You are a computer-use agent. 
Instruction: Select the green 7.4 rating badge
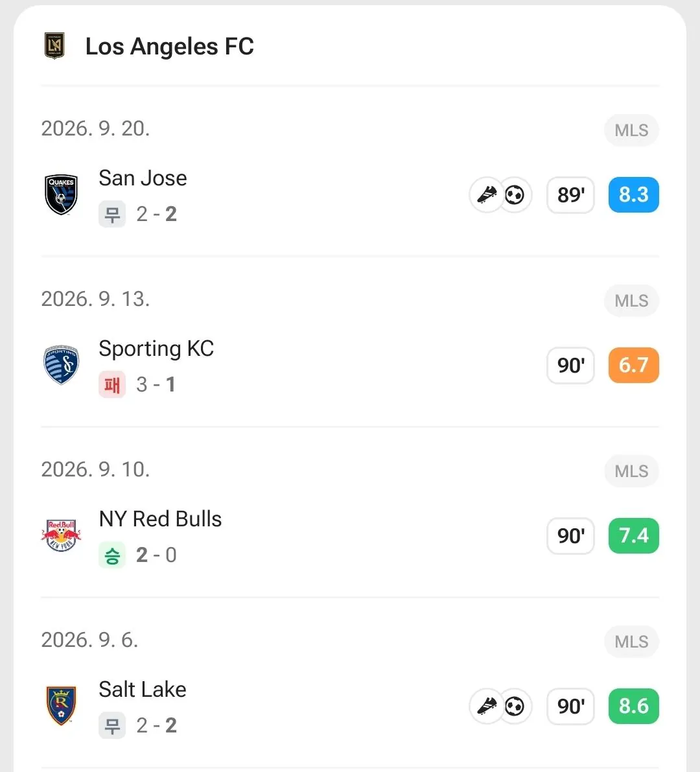click(633, 535)
